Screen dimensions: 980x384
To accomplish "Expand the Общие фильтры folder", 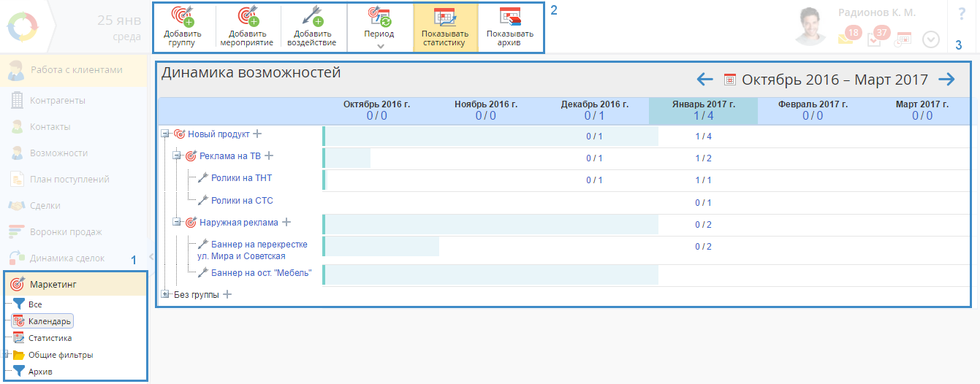I will [x=7, y=356].
